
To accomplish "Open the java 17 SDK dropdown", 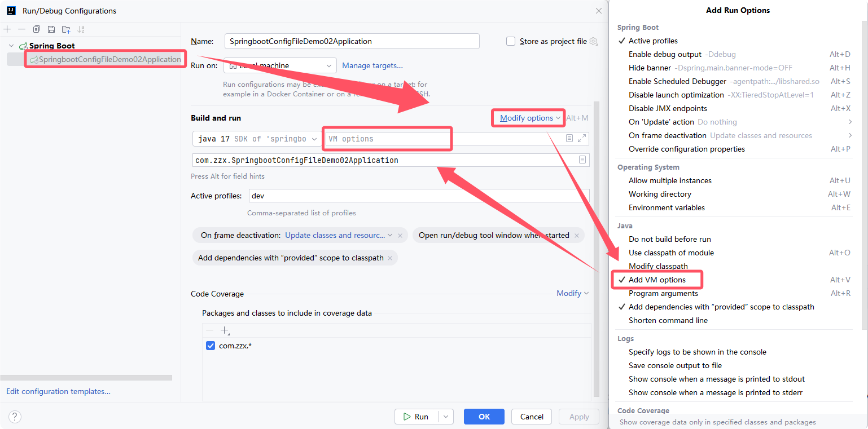I will point(257,139).
